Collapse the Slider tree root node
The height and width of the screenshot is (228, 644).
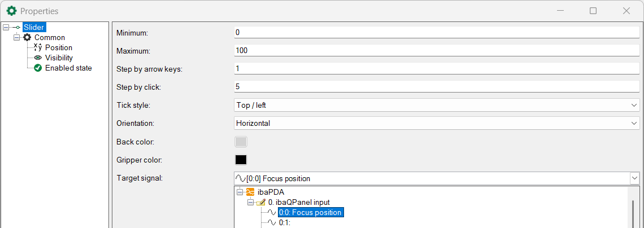pos(5,28)
